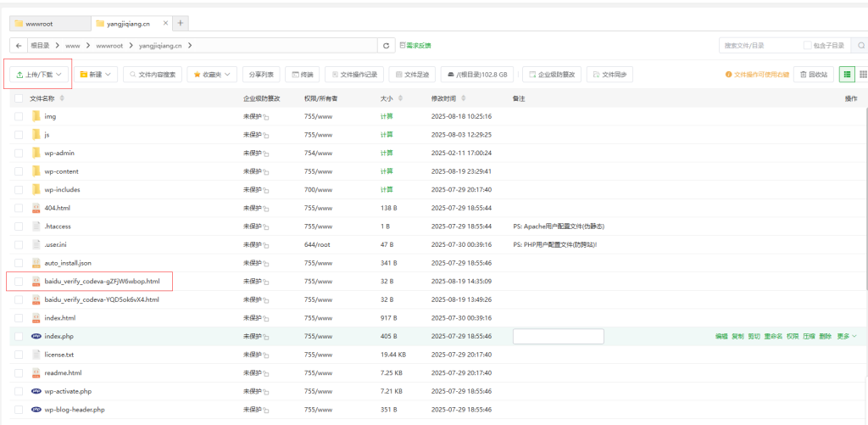The height and width of the screenshot is (425, 868).
Task: Expand the 上传/下载 dropdown
Action: pyautogui.click(x=39, y=75)
